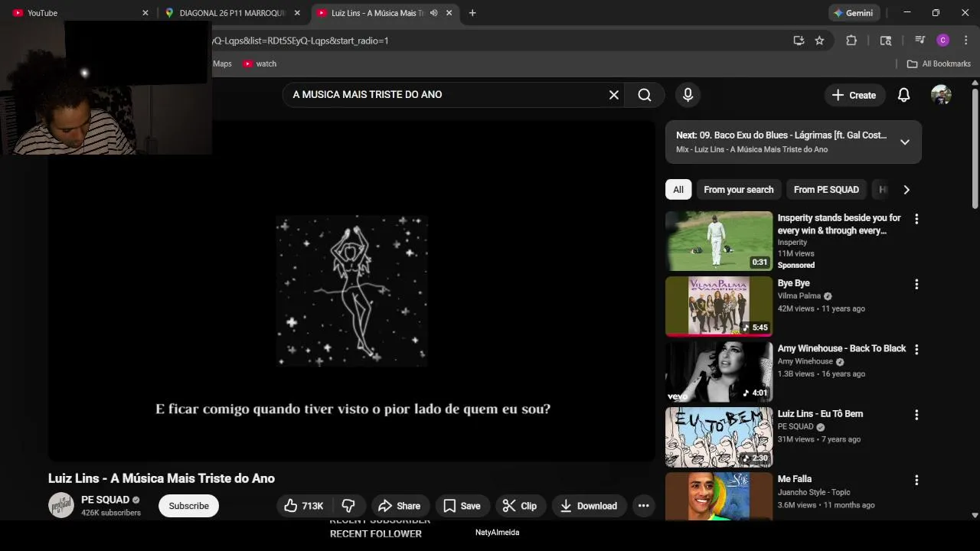Screen dimensions: 980x551
Task: Show more filter chips with right arrow
Action: click(906, 190)
